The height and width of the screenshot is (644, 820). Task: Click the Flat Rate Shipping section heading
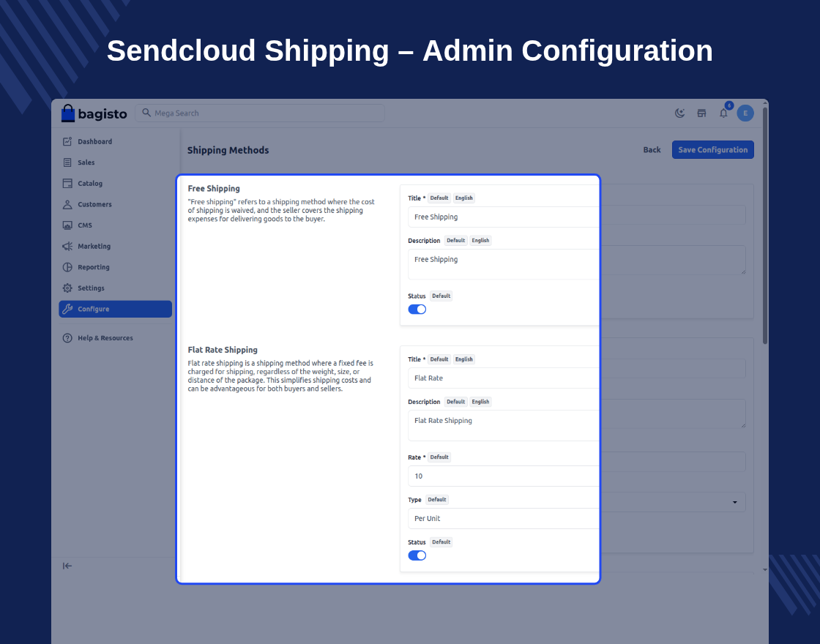pos(223,350)
